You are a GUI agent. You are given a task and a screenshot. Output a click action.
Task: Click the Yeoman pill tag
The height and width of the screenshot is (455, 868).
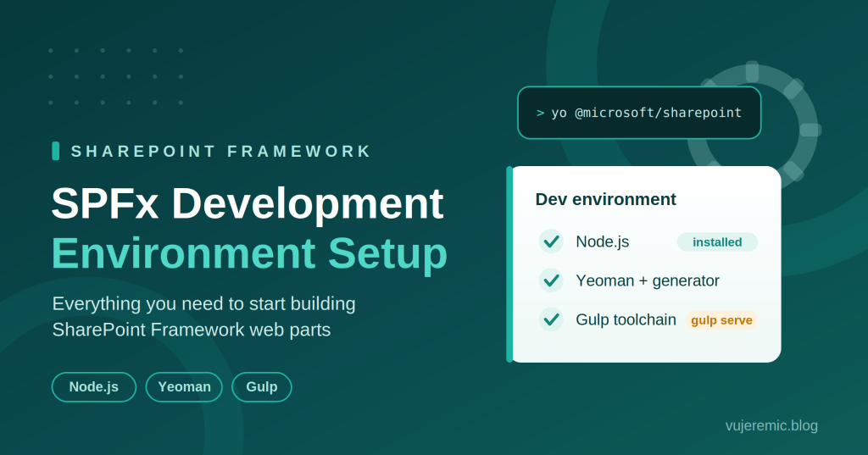(184, 387)
